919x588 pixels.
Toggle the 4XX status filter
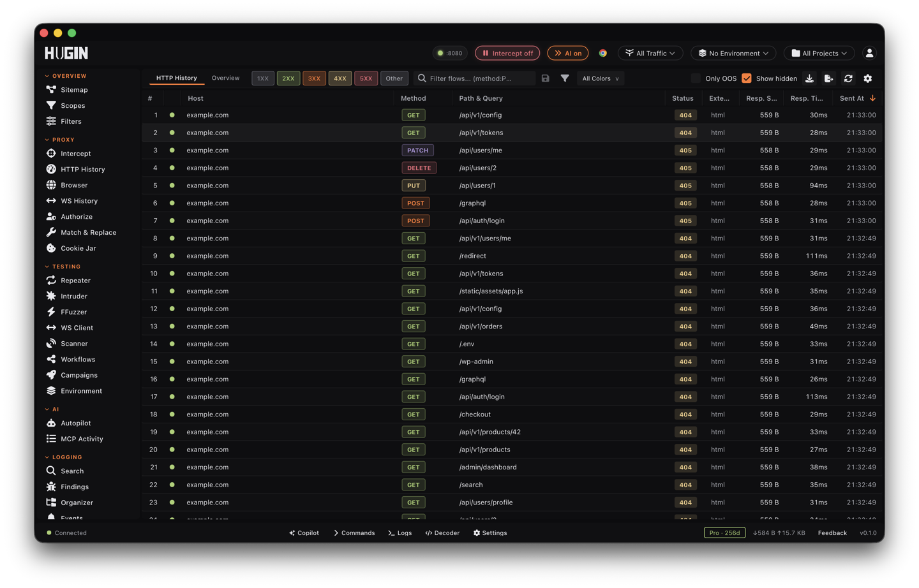tap(340, 78)
